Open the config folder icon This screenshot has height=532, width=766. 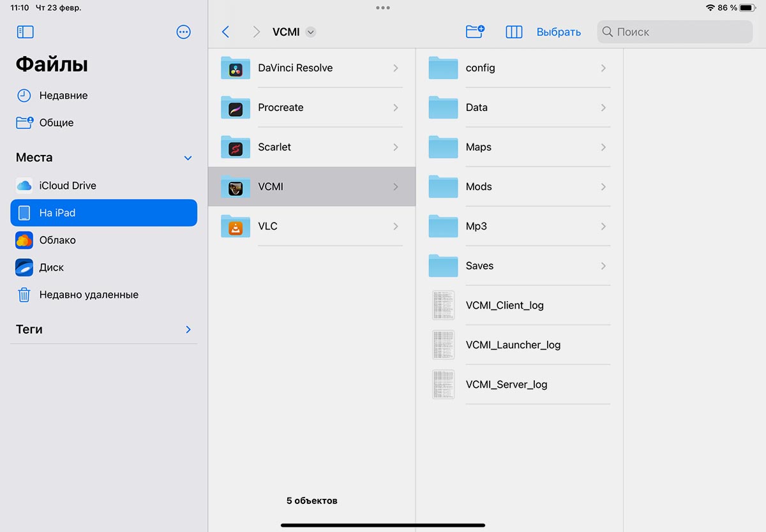443,68
